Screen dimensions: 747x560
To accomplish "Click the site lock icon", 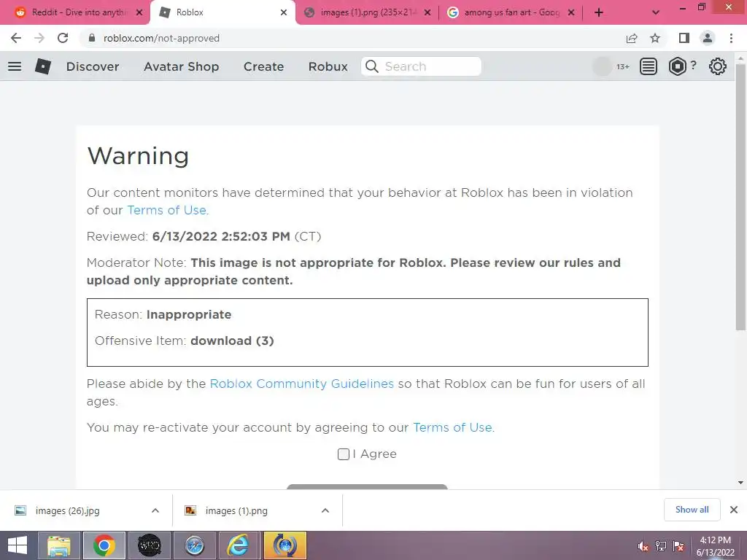I will coord(92,38).
